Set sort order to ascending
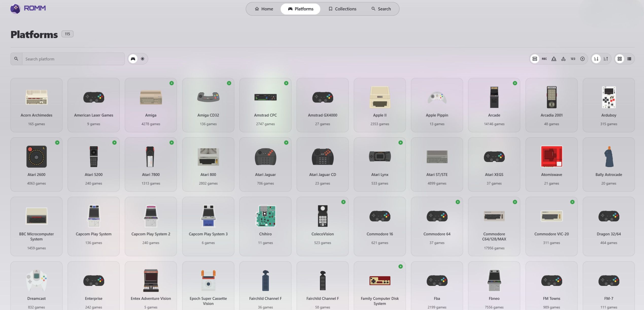Viewport: 644px width, 310px height. [606, 59]
